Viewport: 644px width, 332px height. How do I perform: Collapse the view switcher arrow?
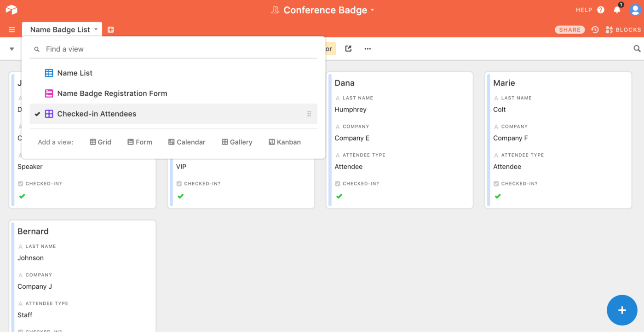coord(12,49)
